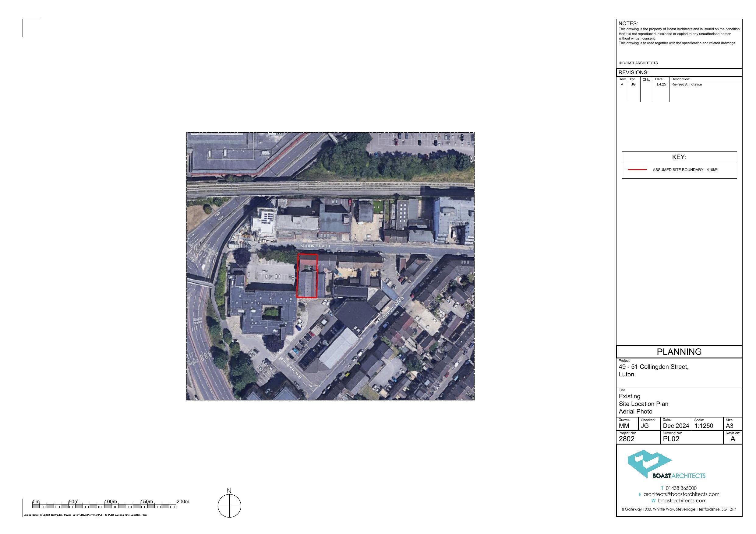
Task: Click the 01438 365000 phone number
Action: coord(681,488)
